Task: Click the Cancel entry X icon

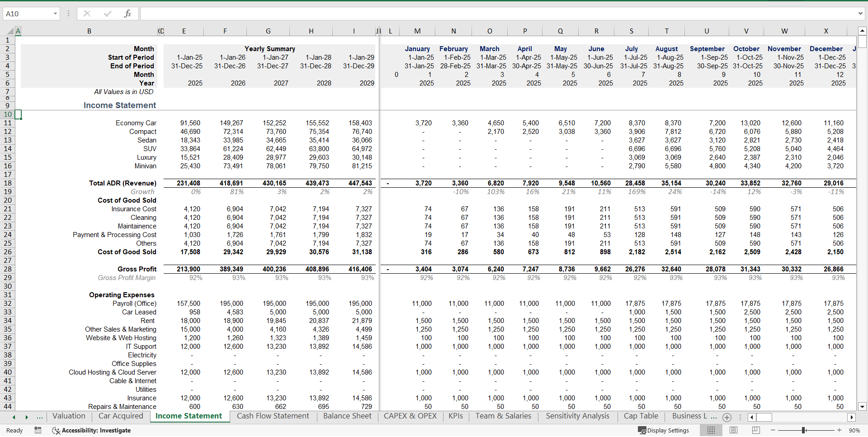Action: pyautogui.click(x=87, y=14)
